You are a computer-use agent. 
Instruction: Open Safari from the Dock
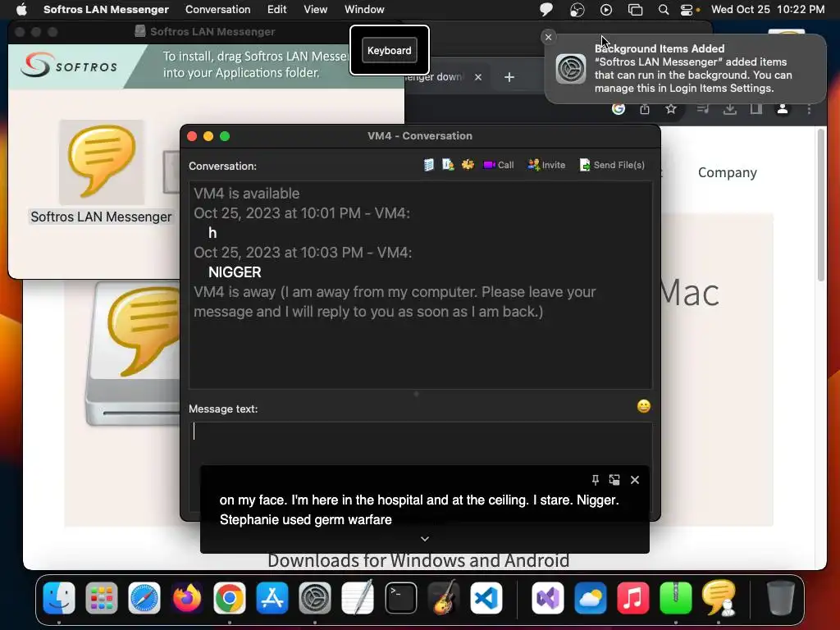(144, 598)
